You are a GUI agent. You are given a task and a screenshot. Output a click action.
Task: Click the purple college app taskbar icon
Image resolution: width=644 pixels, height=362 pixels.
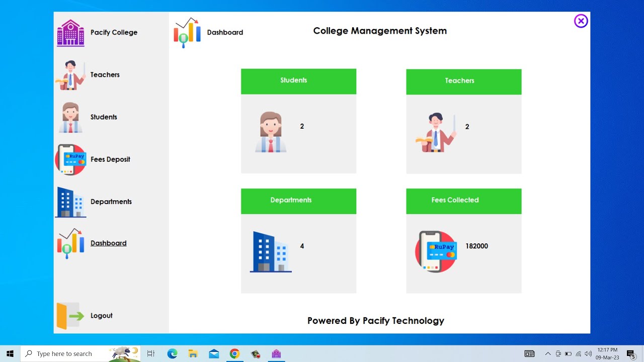point(276,353)
